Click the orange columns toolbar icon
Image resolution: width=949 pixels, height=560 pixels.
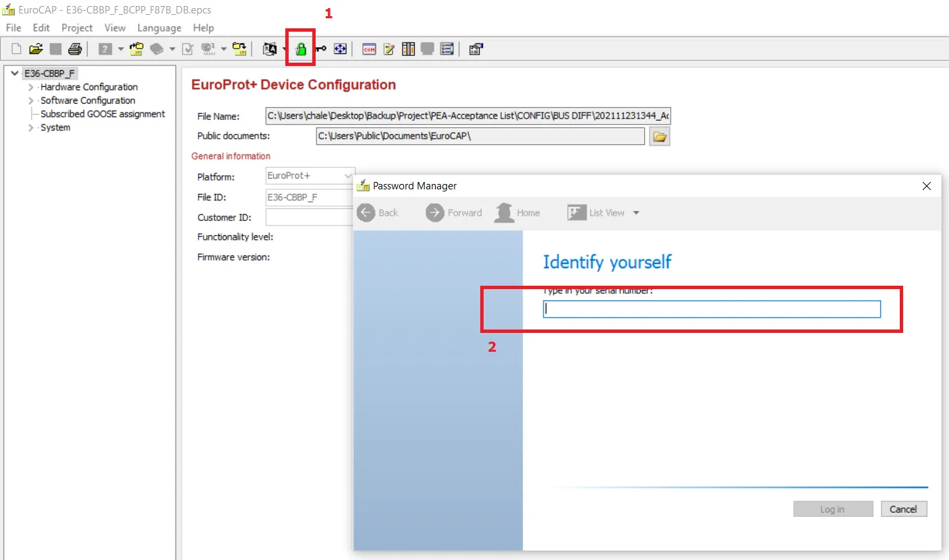point(408,49)
